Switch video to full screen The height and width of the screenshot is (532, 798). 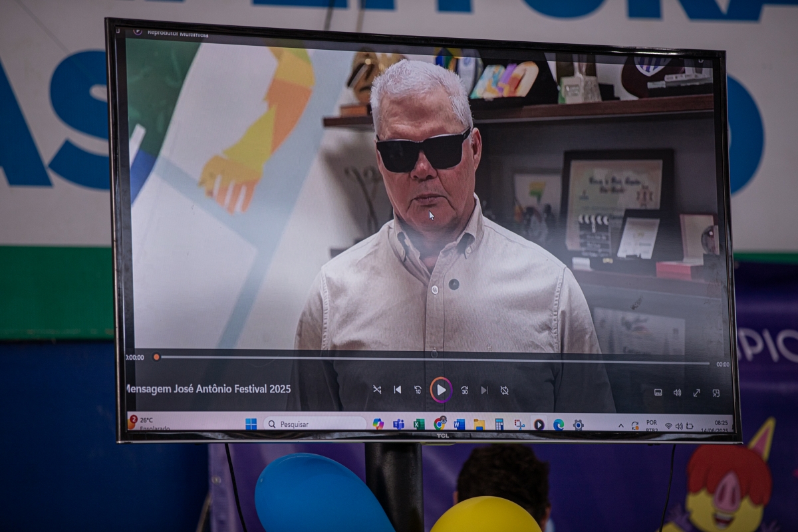pyautogui.click(x=696, y=392)
